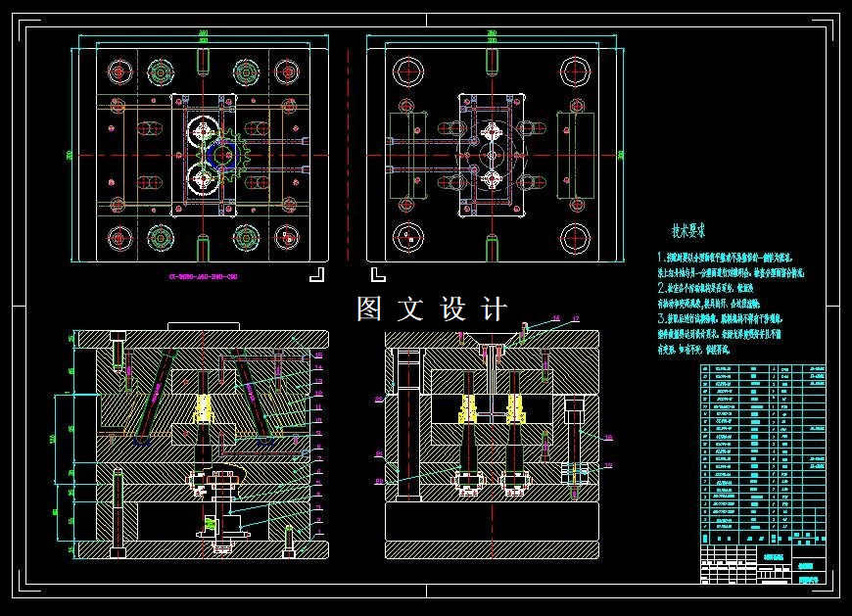Select technical requirement paragraph starting with 1
Screen dimensions: 852x616
click(x=731, y=265)
